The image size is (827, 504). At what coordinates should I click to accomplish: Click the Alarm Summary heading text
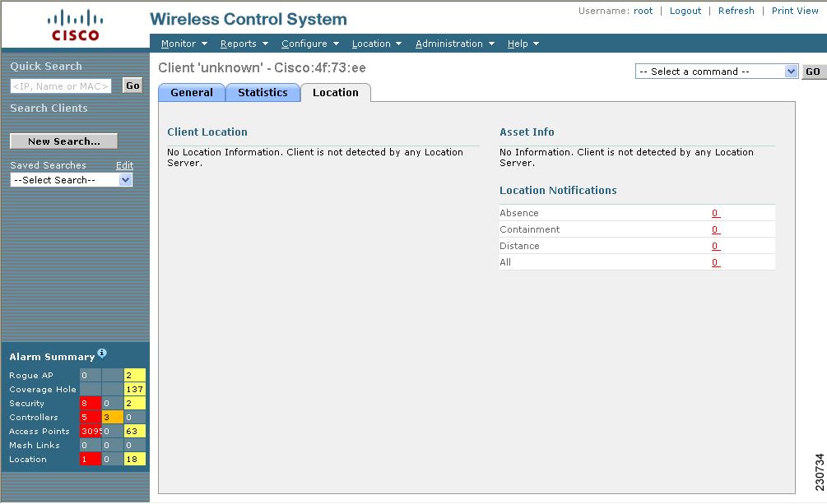[x=52, y=357]
